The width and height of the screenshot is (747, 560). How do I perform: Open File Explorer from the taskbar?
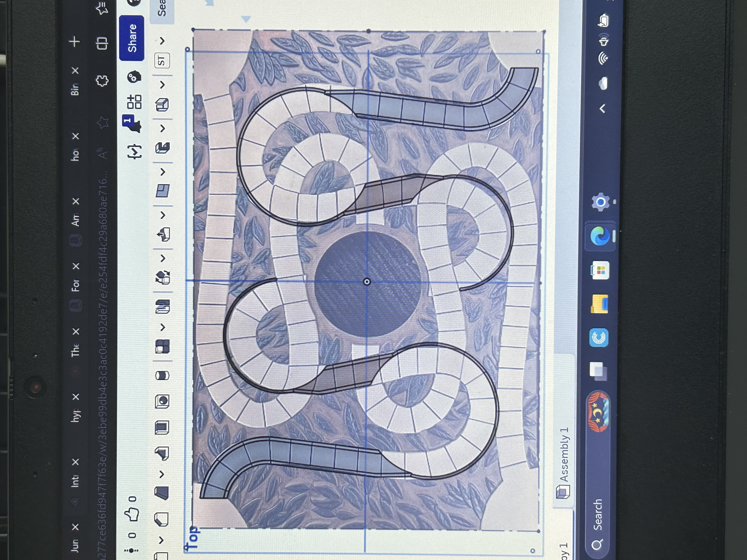[599, 304]
